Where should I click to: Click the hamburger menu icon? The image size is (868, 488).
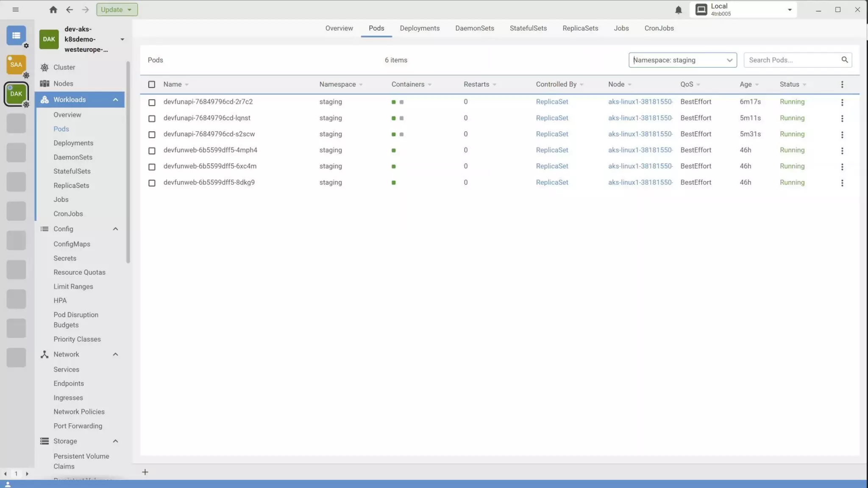(x=16, y=9)
